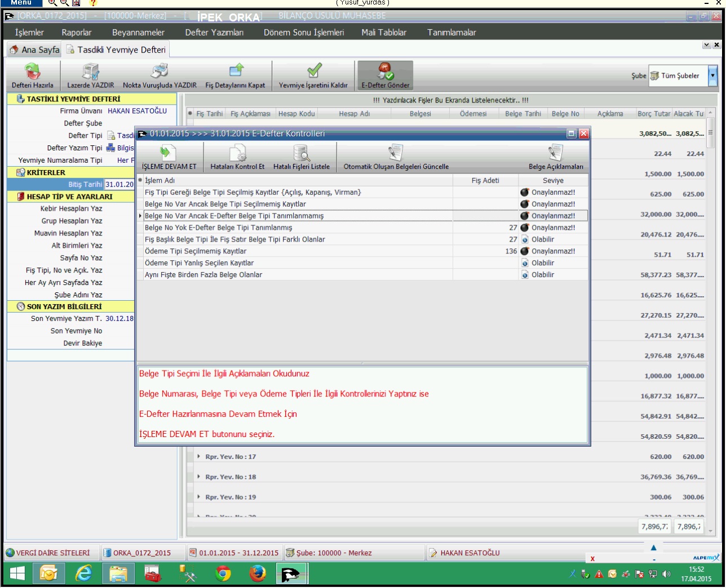The height and width of the screenshot is (588, 726).
Task: Open Hatalı Fişleri Listele tool
Action: pyautogui.click(x=301, y=153)
